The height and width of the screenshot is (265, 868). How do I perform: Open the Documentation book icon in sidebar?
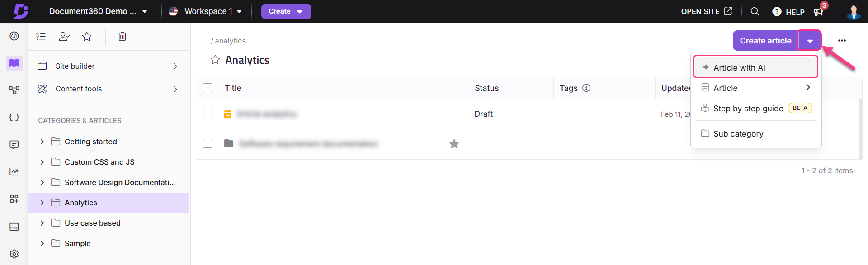[14, 63]
